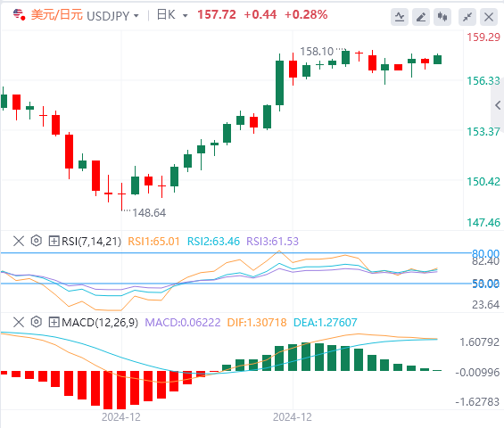Click the RSI(7,14,21) label

click(91, 241)
